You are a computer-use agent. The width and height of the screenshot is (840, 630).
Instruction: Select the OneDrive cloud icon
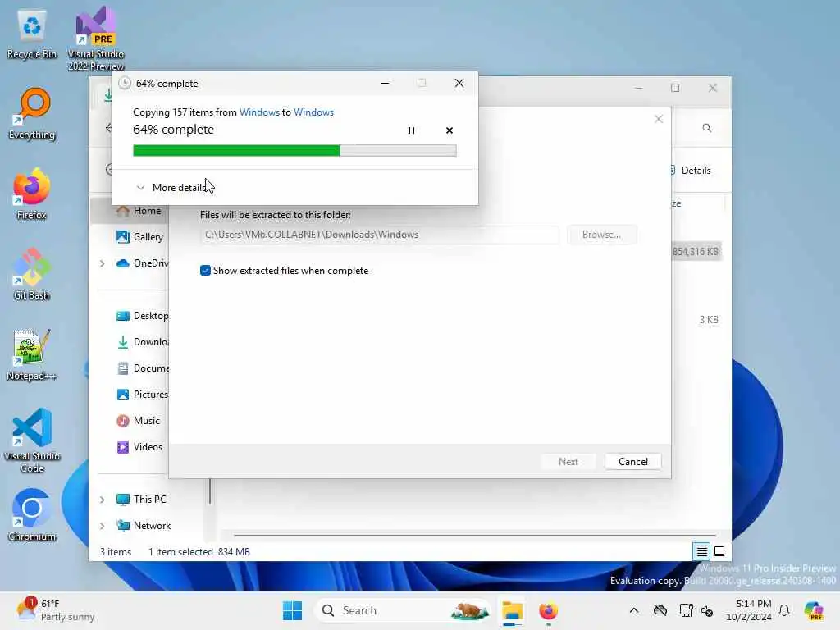[123, 263]
